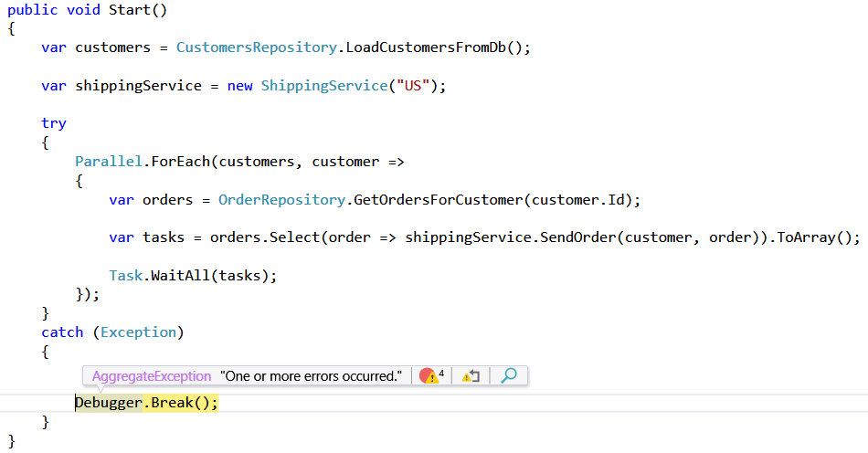Click the "catch" keyword

coord(62,332)
